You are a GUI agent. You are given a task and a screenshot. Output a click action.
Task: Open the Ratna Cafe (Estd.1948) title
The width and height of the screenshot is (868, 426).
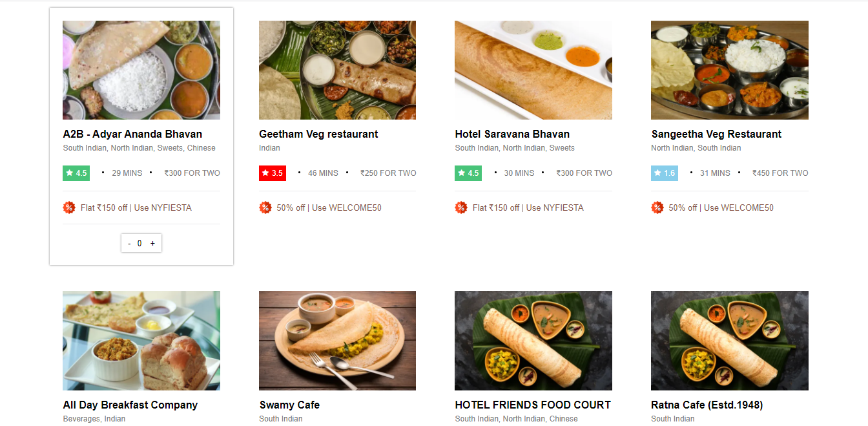(707, 405)
